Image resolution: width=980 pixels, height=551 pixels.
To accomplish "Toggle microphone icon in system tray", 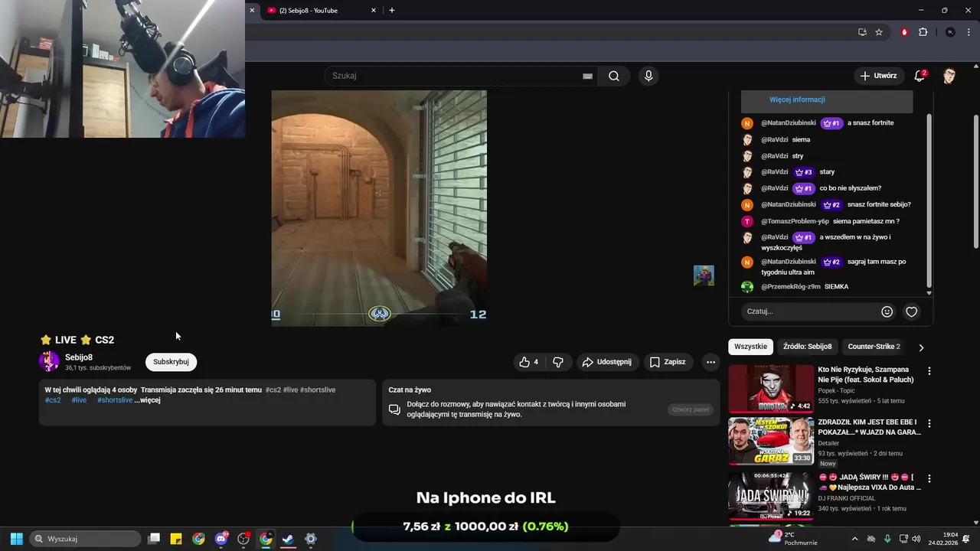I will [887, 539].
